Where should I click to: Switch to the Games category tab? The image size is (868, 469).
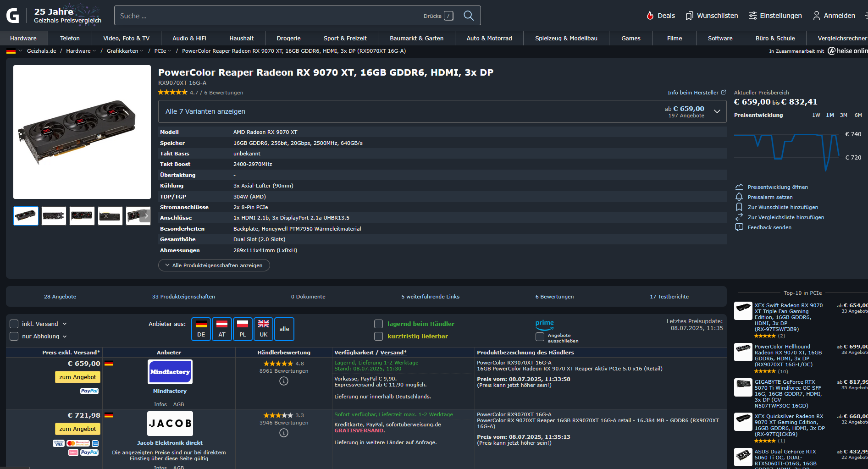click(630, 38)
